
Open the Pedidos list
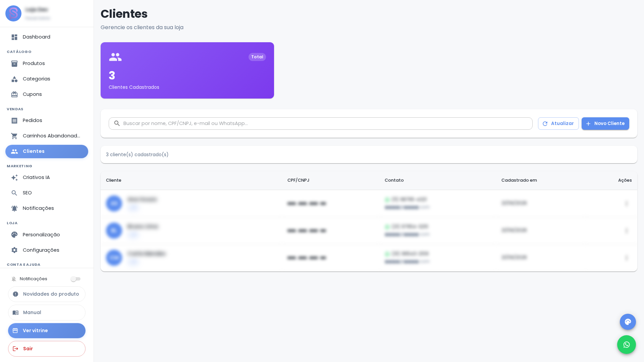47,121
